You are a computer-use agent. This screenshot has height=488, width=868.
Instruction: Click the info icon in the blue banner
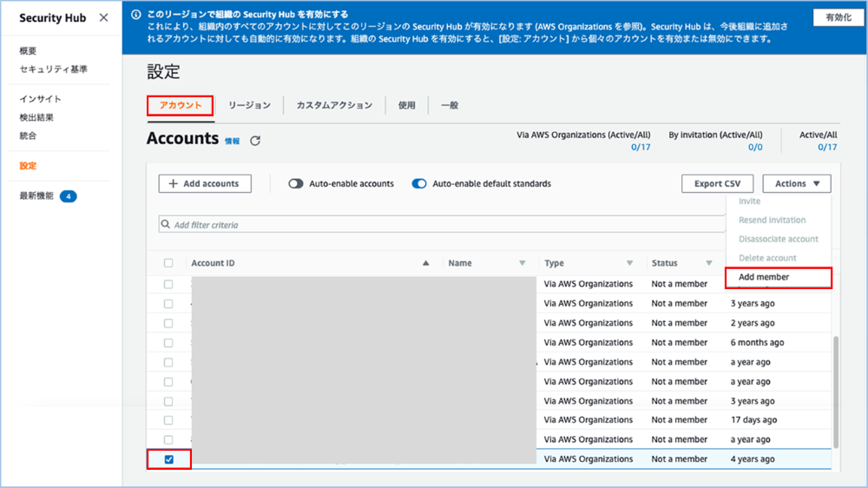pyautogui.click(x=138, y=15)
